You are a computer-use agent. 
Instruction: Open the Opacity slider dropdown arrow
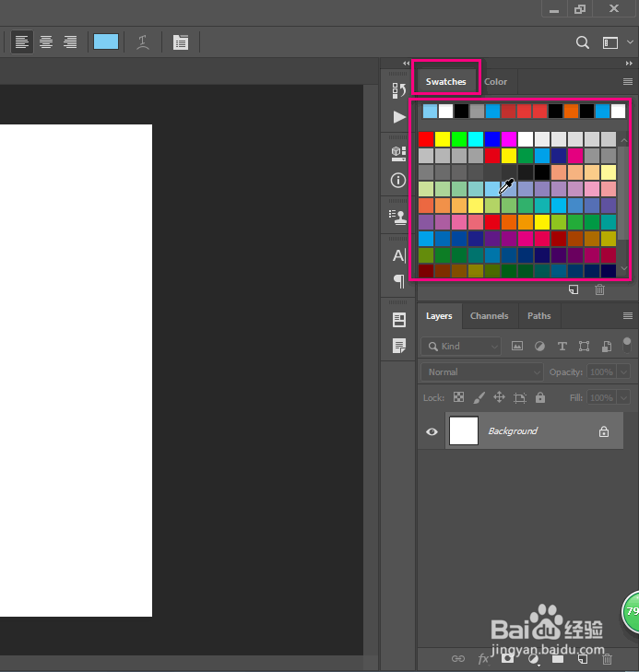tap(623, 372)
